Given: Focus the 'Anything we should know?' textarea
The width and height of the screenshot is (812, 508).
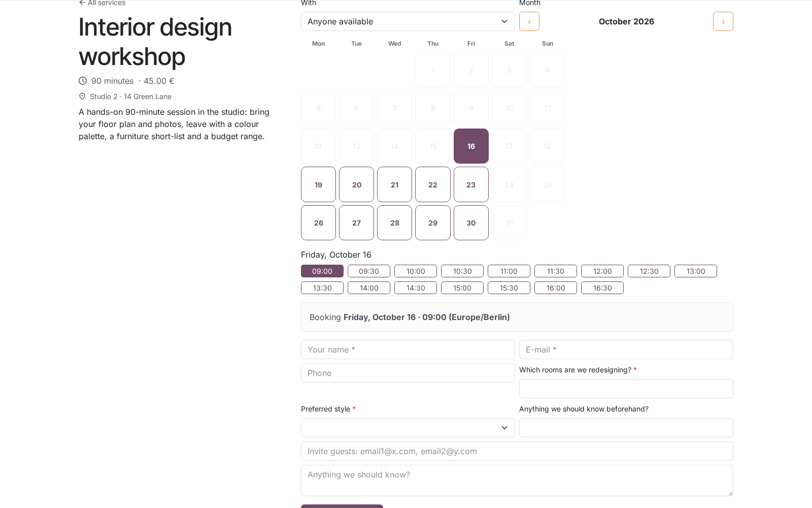Looking at the screenshot, I should coord(517,481).
